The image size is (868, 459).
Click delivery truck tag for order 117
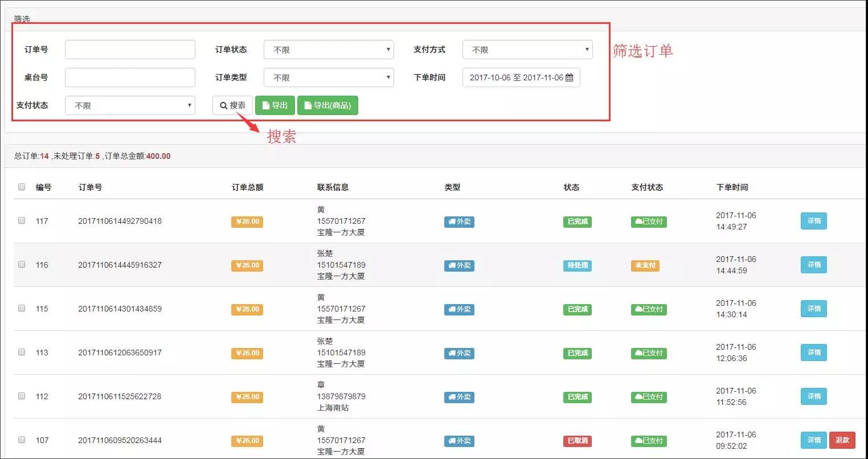(x=459, y=222)
